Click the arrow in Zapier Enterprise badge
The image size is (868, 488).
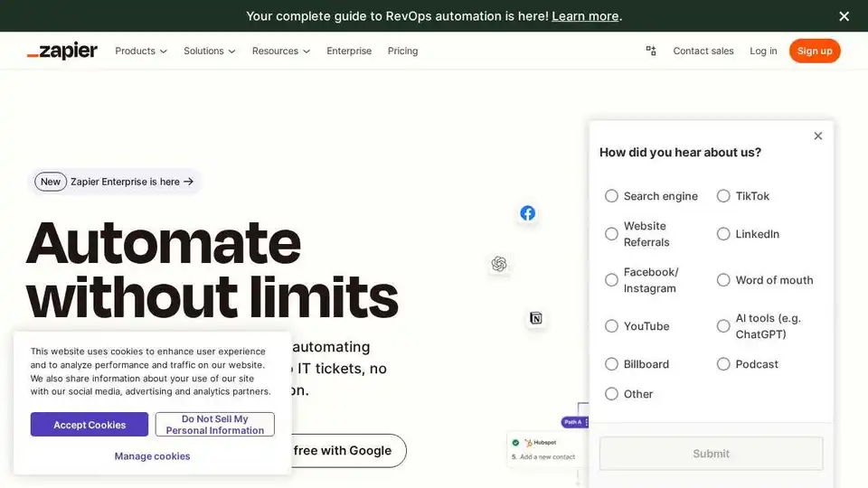189,182
